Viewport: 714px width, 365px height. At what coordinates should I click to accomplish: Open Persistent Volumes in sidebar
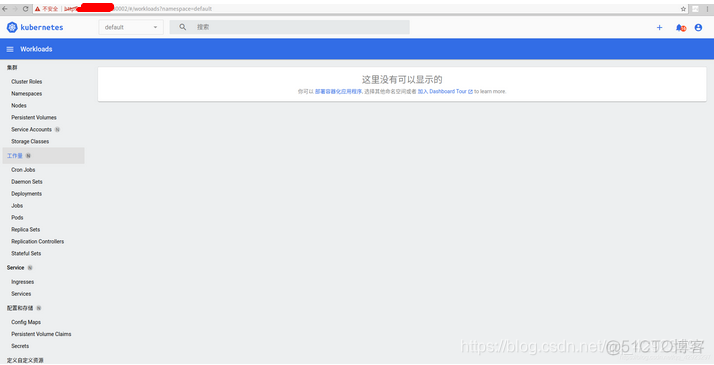[x=34, y=117]
